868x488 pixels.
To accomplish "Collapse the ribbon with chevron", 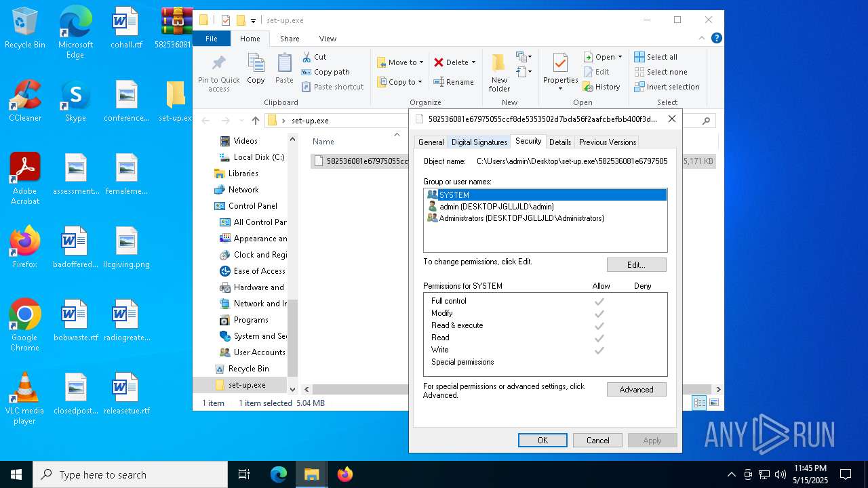I will point(703,39).
